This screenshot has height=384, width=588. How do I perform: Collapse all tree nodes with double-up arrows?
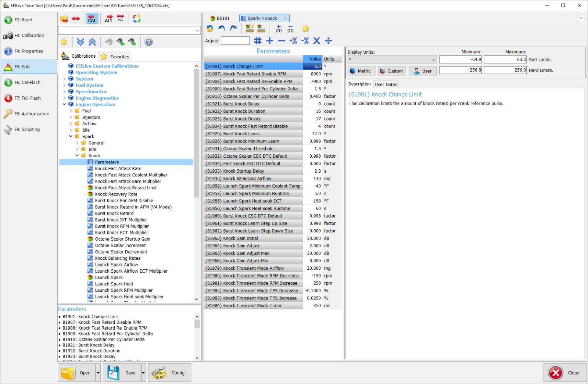tap(92, 42)
